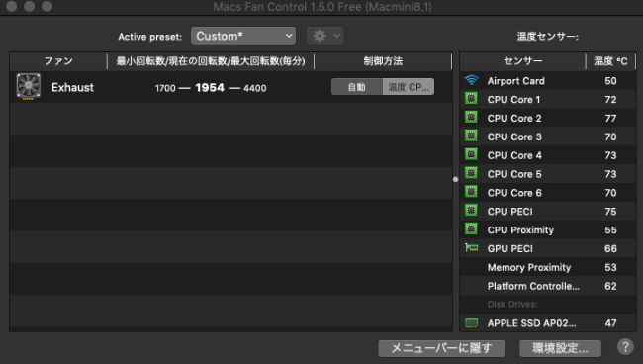Image resolution: width=643 pixels, height=364 pixels.
Task: Click the GPU PECI temperature 66
Action: click(610, 249)
